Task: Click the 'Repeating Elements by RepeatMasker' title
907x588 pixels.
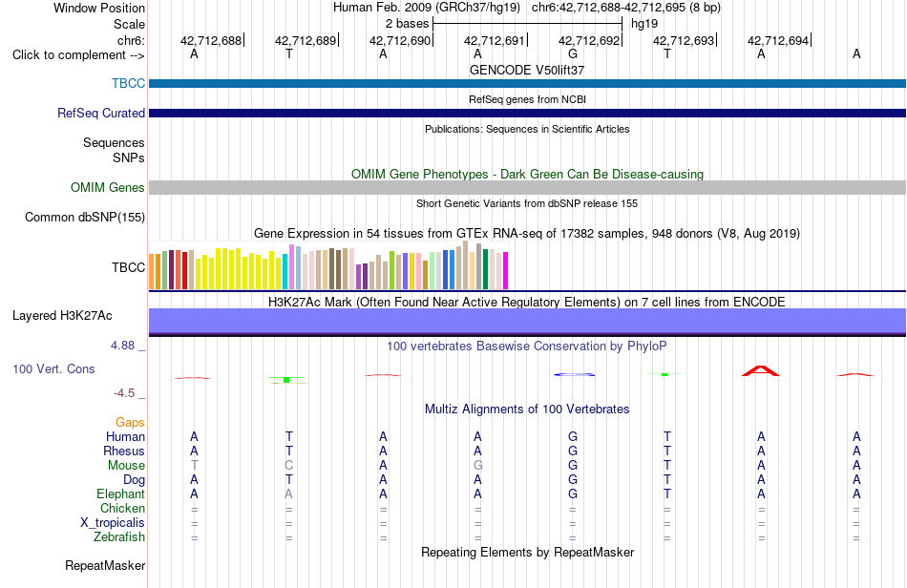Action: (527, 552)
